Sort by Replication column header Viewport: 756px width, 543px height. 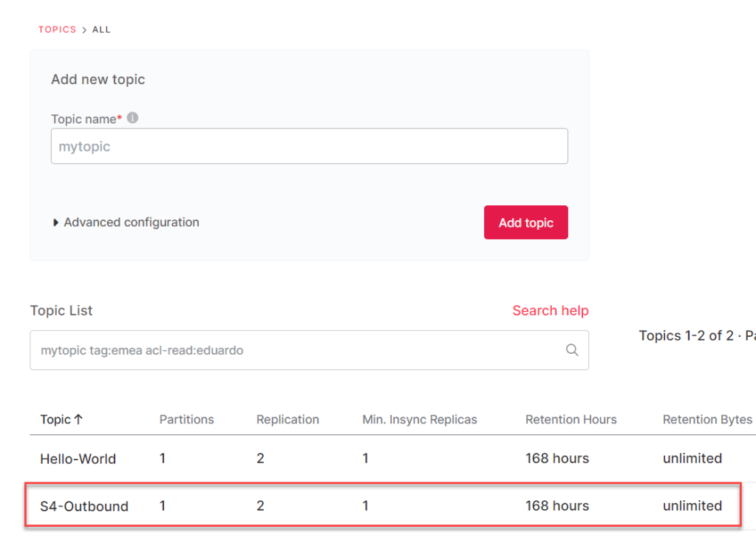pyautogui.click(x=287, y=420)
